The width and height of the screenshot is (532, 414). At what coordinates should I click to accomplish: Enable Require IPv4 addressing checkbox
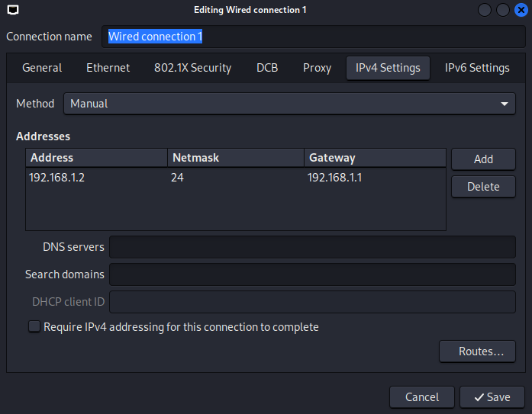point(34,327)
